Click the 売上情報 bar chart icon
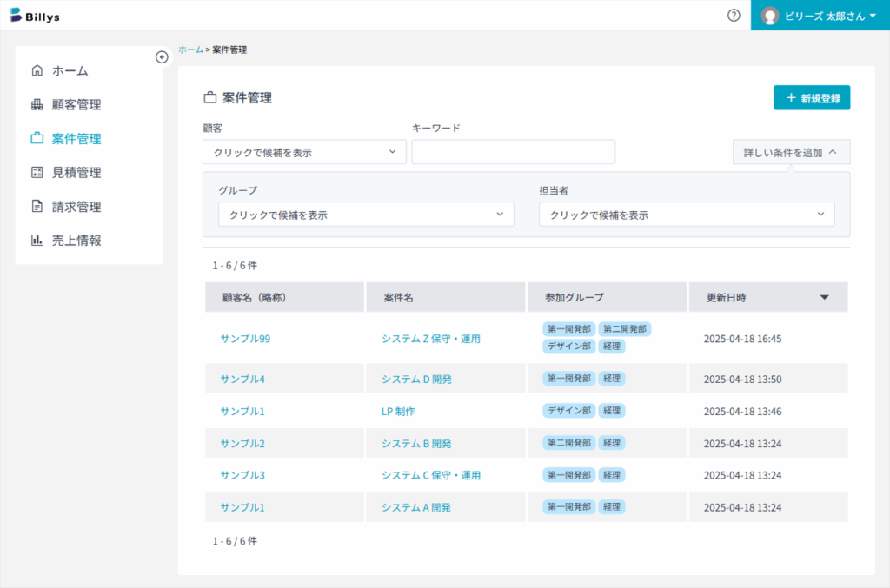Viewport: 890px width, 588px height. (37, 241)
